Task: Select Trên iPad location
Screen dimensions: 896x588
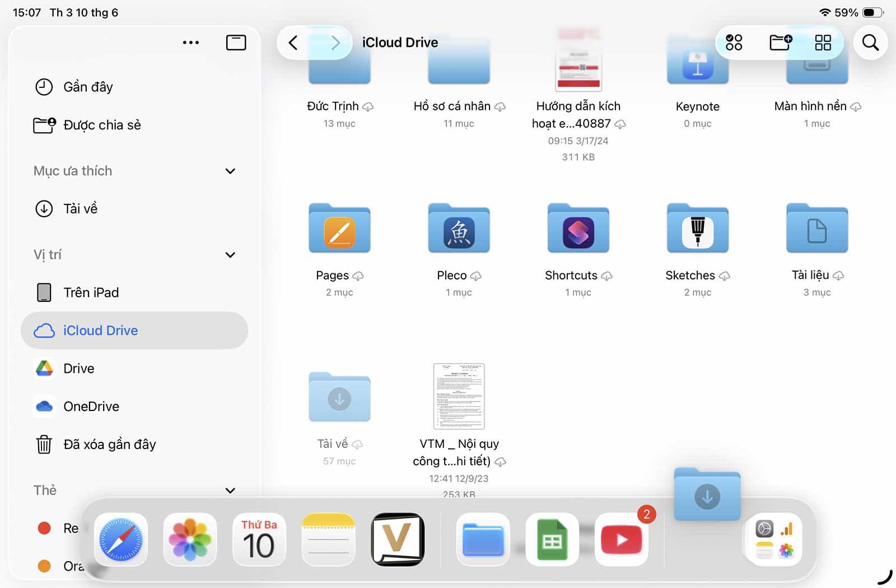Action: (x=91, y=292)
